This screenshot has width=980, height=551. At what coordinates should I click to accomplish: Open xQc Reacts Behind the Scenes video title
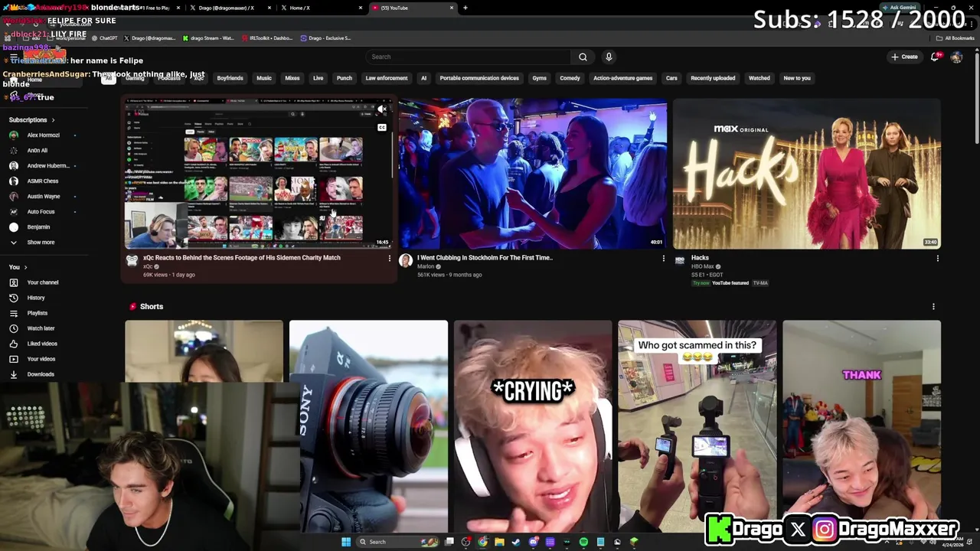click(x=241, y=258)
